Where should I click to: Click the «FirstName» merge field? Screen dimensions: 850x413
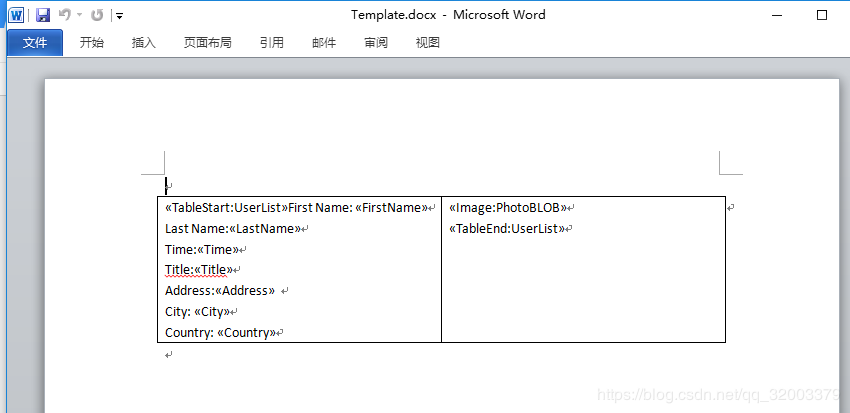click(x=391, y=208)
